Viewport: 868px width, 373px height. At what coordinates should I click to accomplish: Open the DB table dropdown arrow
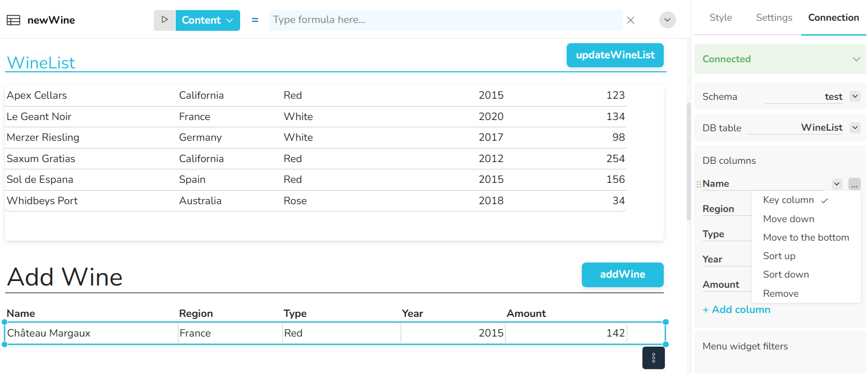coord(855,128)
